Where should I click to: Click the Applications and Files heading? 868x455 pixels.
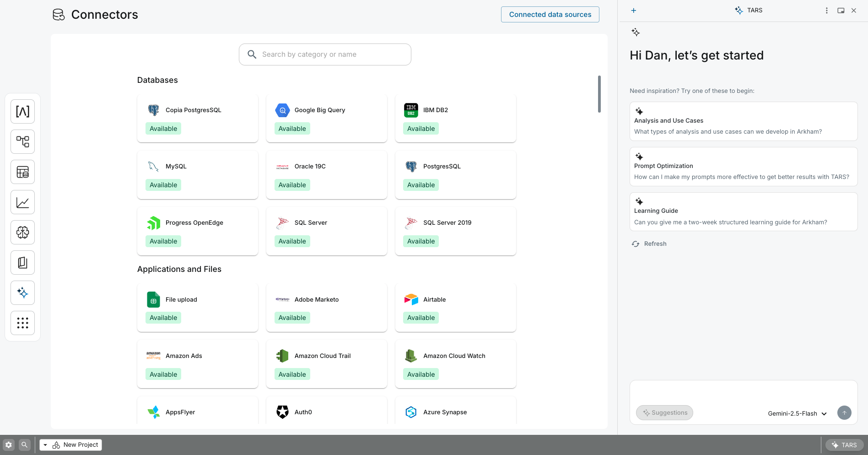pyautogui.click(x=179, y=269)
